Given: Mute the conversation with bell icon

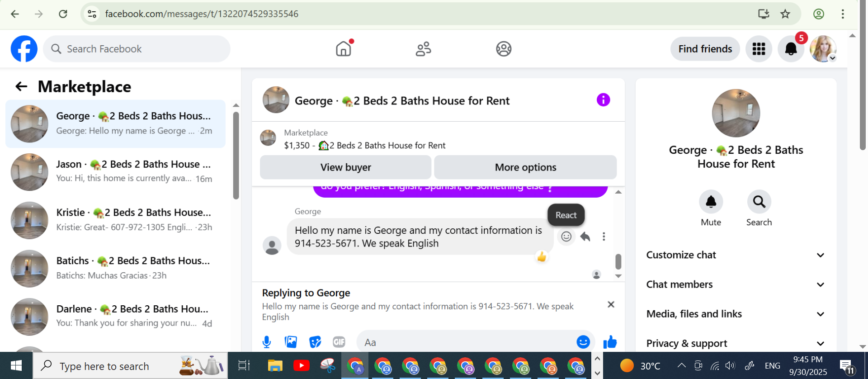Looking at the screenshot, I should click(x=711, y=202).
